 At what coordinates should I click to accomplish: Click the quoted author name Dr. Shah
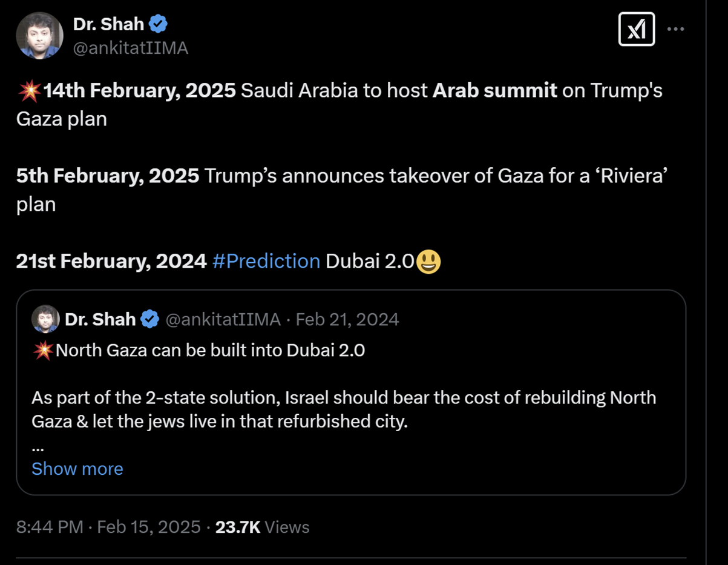tap(100, 319)
